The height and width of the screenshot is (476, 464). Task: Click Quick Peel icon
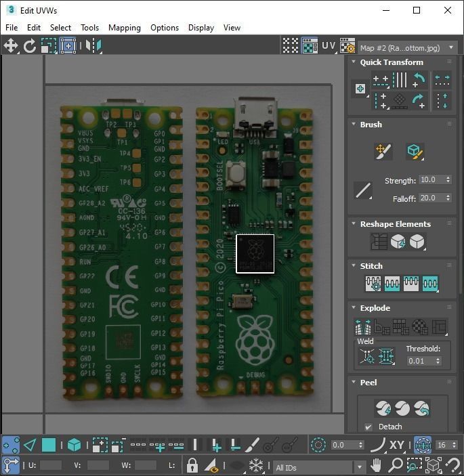click(x=383, y=408)
